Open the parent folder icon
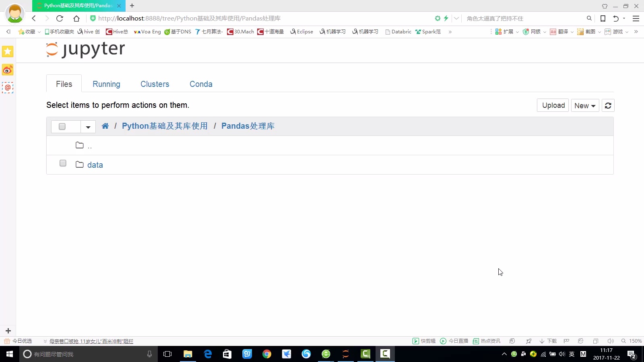644x362 pixels. click(80, 145)
